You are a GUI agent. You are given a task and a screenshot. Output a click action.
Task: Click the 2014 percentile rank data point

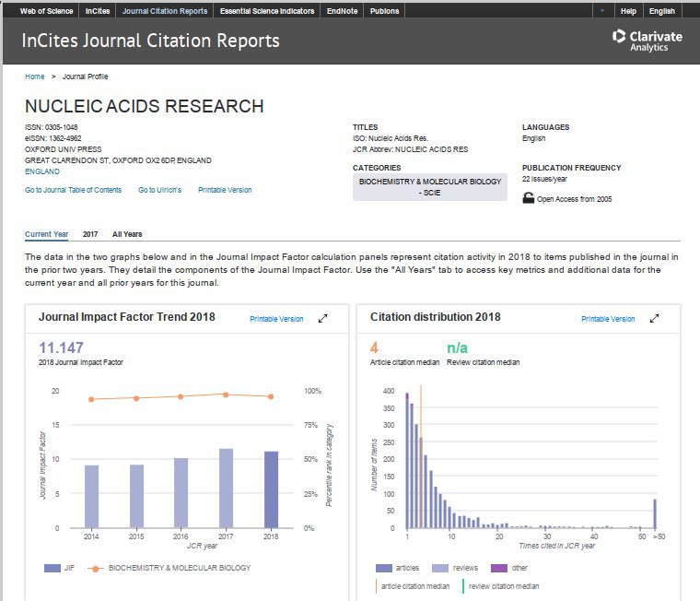tap(91, 399)
